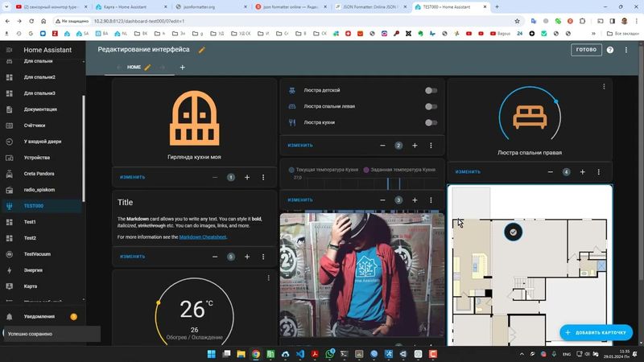Open three-dot menu of card 3
The width and height of the screenshot is (644, 362).
(x=431, y=200)
